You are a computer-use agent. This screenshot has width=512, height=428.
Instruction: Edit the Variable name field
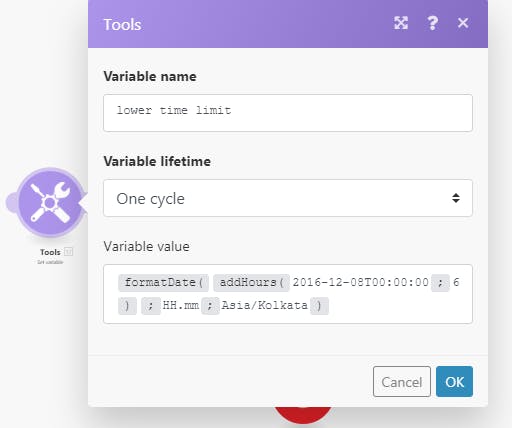coord(288,113)
